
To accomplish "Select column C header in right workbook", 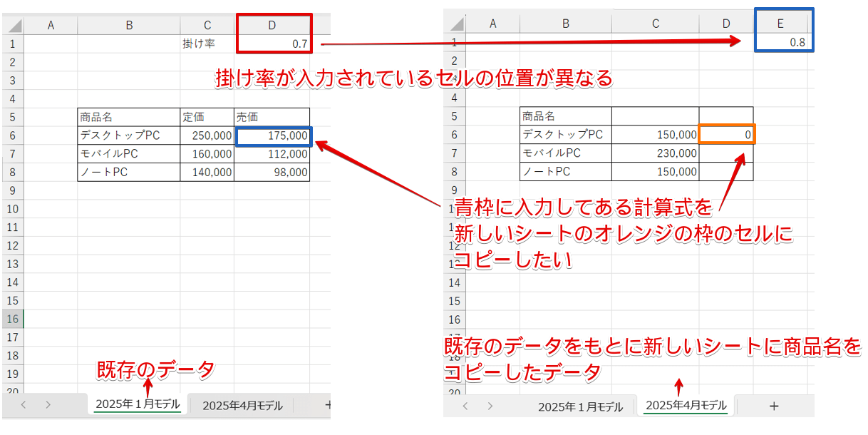I will pos(656,24).
